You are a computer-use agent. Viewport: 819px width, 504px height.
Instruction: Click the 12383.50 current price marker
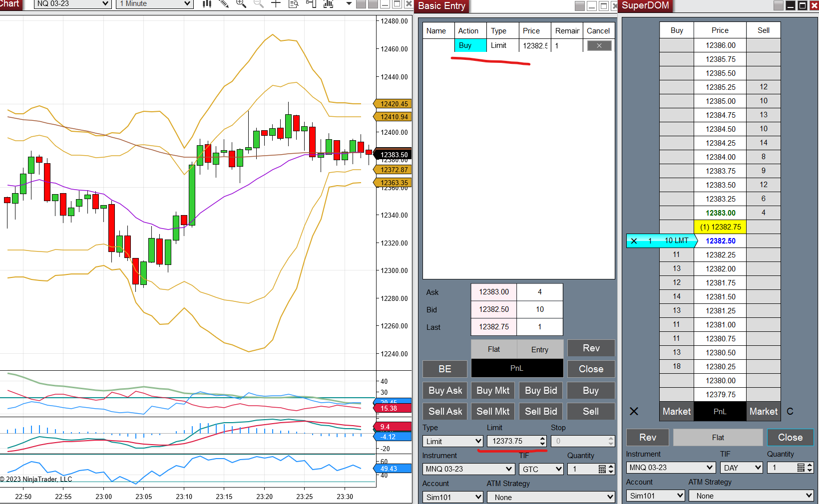coord(393,155)
